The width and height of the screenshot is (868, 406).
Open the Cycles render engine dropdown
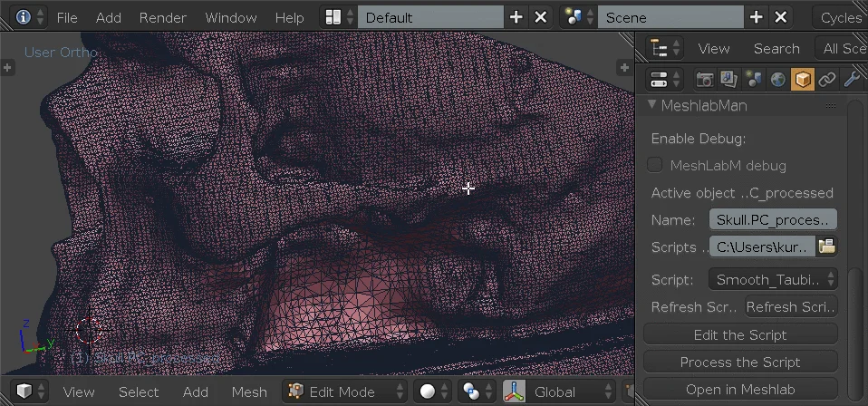840,17
